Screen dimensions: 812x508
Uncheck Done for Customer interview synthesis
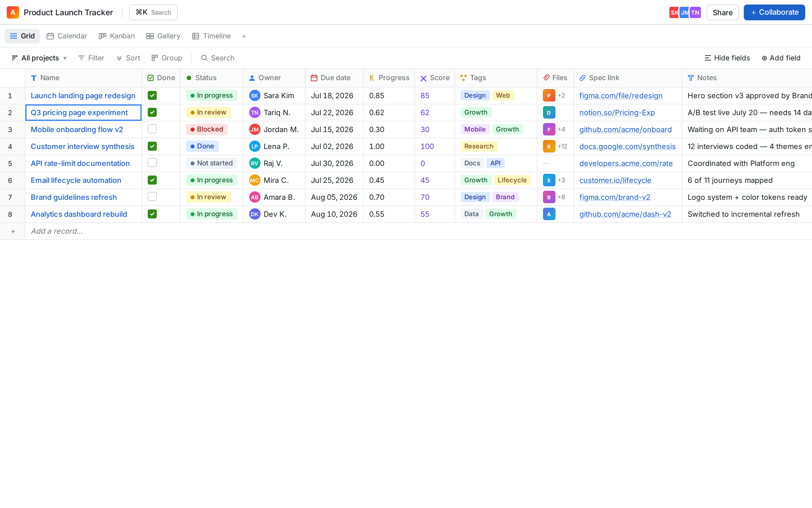(152, 146)
